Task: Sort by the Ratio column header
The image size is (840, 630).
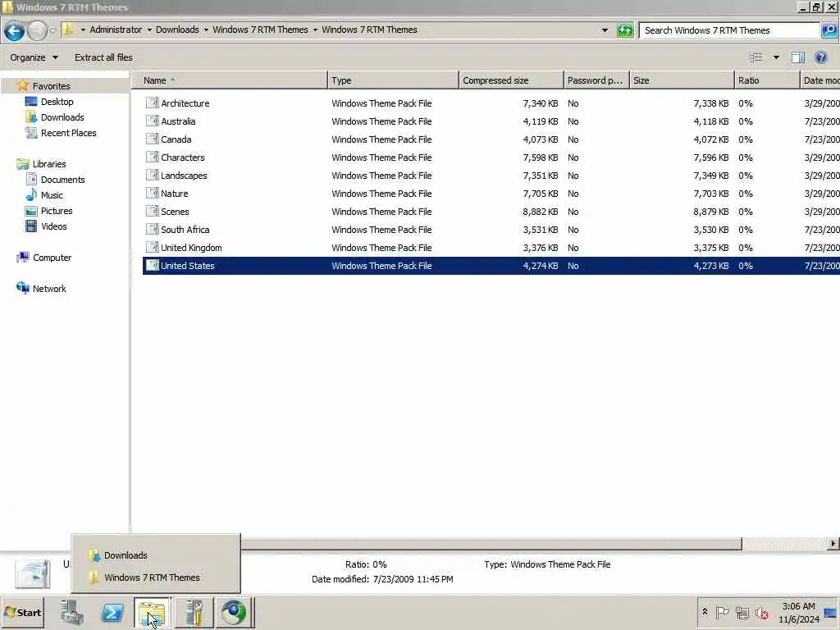Action: 767,80
